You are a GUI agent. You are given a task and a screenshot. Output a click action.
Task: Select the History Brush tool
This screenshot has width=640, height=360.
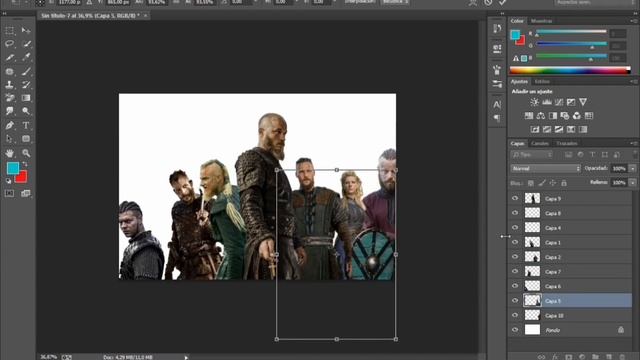click(26, 85)
